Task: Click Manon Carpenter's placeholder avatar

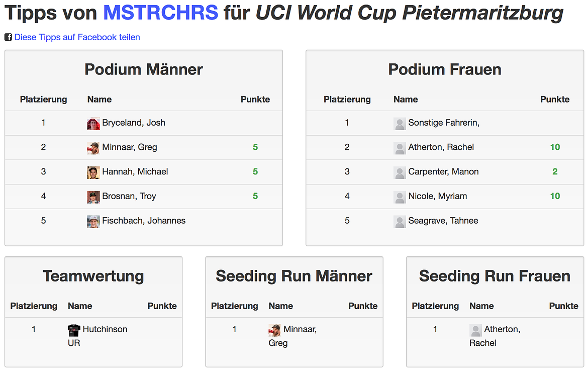Action: tap(400, 172)
